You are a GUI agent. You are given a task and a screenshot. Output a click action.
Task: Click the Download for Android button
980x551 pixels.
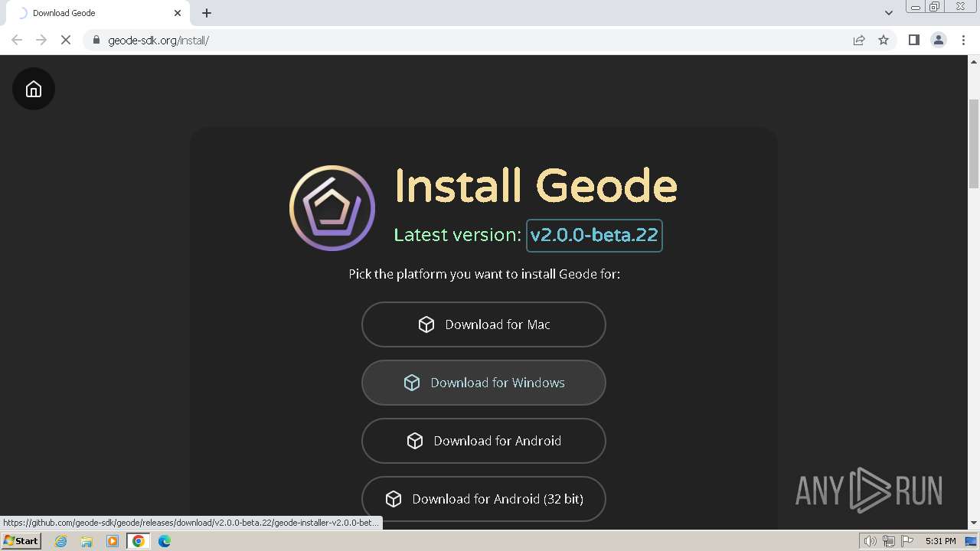[x=484, y=441]
